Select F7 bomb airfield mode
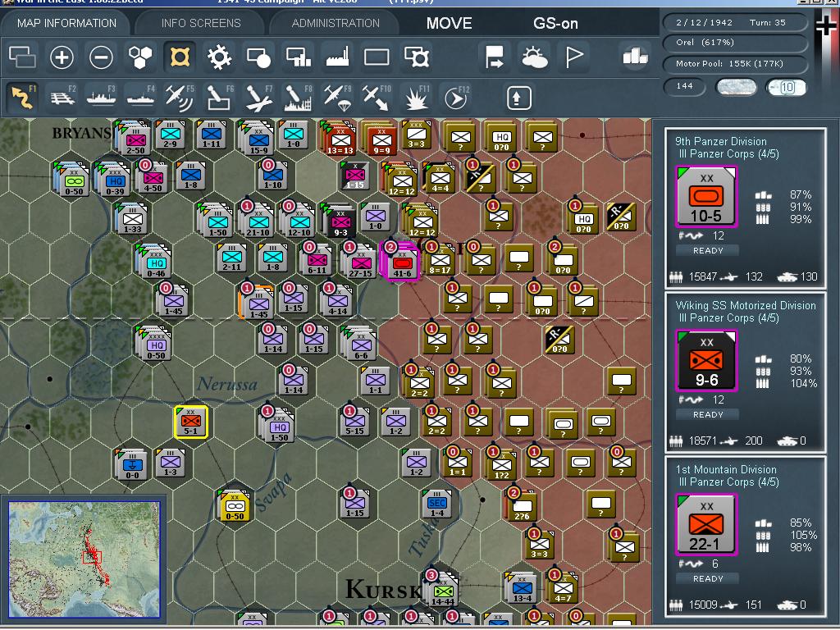This screenshot has height=630, width=840. (x=258, y=97)
